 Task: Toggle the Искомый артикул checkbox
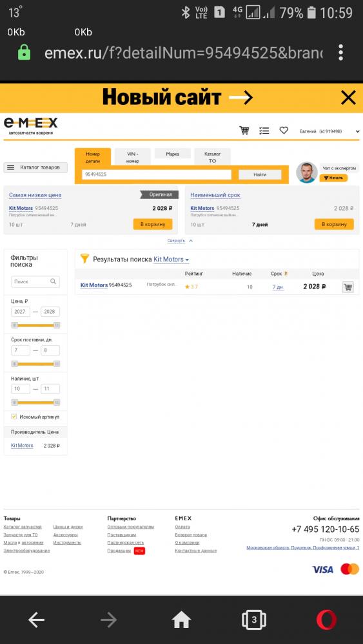[14, 417]
